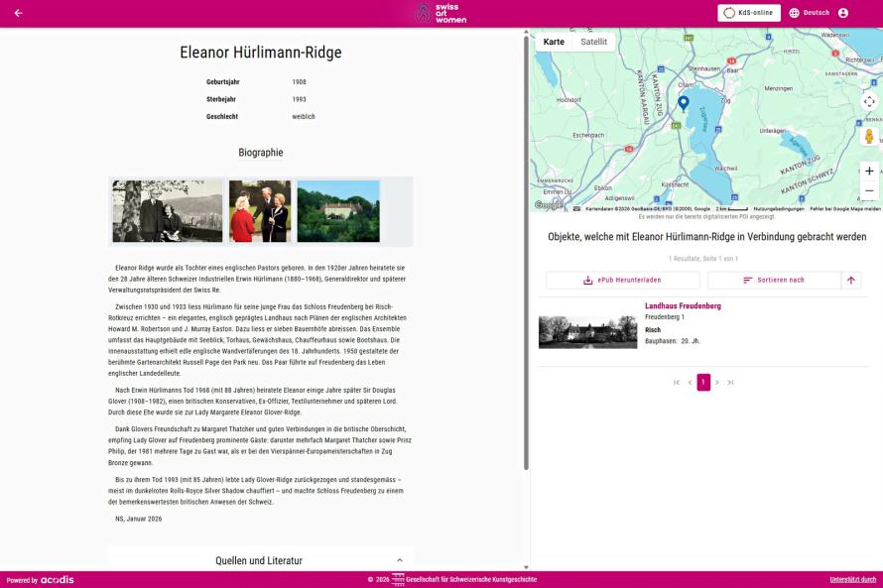The width and height of the screenshot is (883, 588).
Task: Click the scroll-down arrow of the biography panel
Action: (x=526, y=567)
